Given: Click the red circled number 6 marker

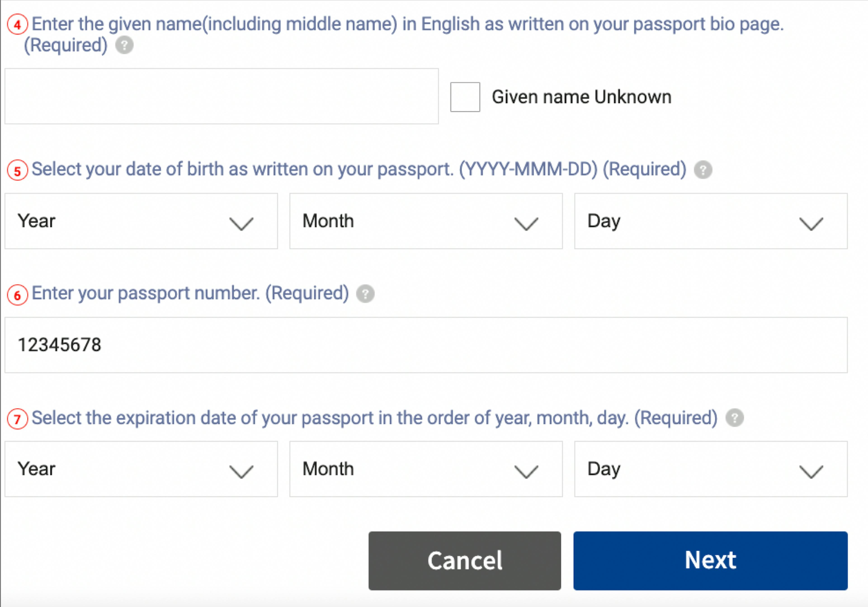Looking at the screenshot, I should pos(17,294).
